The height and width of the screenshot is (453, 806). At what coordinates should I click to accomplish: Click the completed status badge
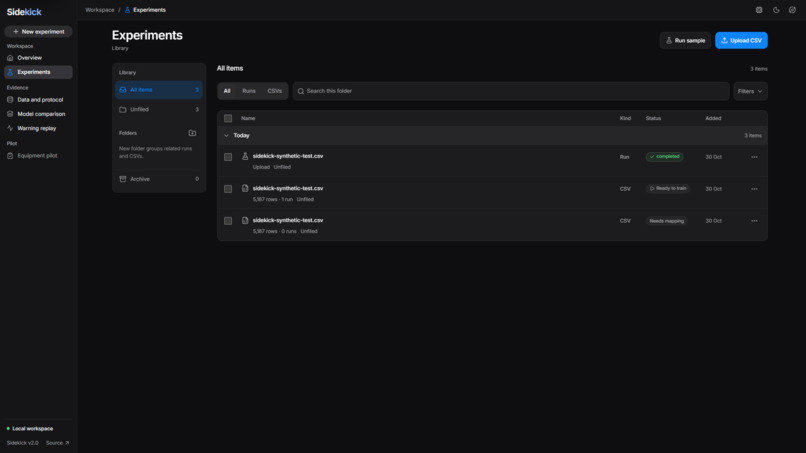tap(665, 156)
